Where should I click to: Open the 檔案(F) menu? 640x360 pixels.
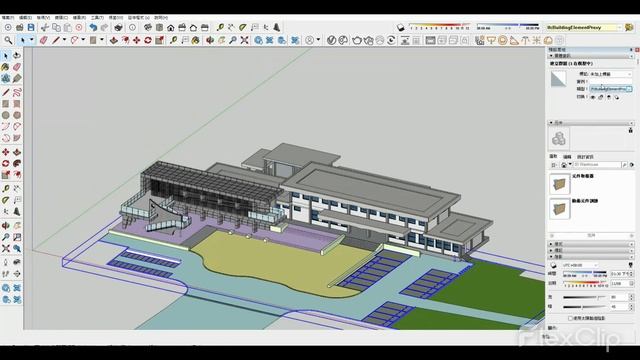(x=7, y=18)
